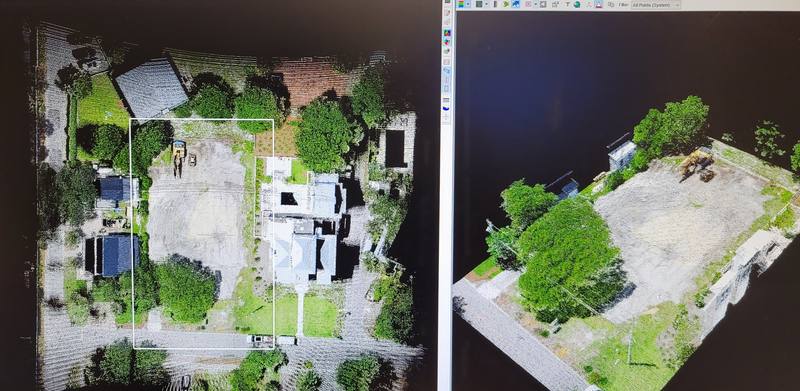This screenshot has width=800, height=391.
Task: Click the pink and blue highlighted toolbar icon
Action: click(x=598, y=4)
